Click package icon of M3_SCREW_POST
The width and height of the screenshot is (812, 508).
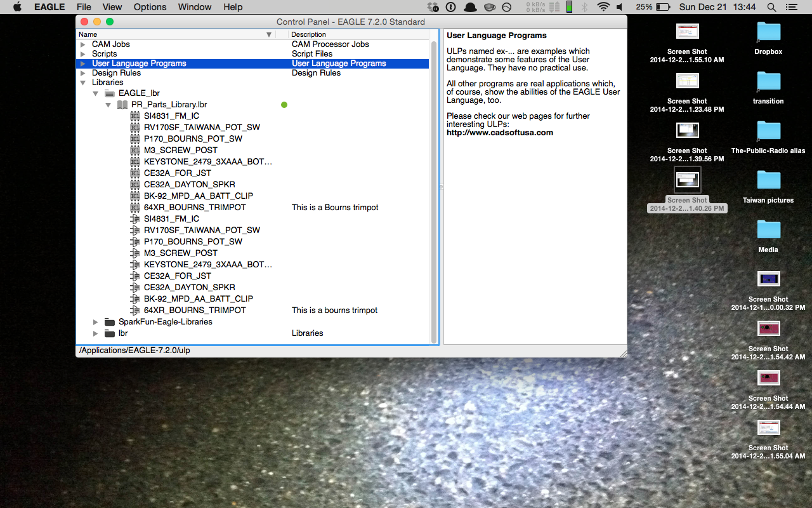click(x=135, y=150)
